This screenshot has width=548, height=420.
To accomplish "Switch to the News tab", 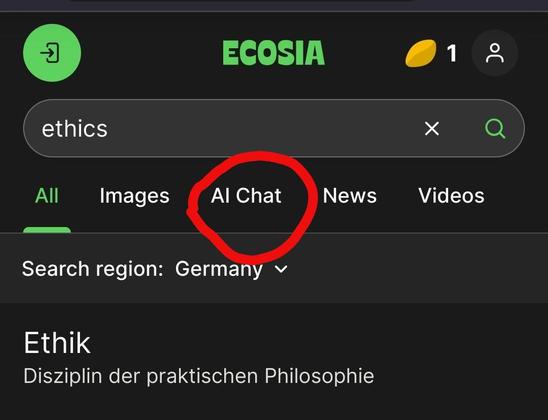I will [349, 195].
